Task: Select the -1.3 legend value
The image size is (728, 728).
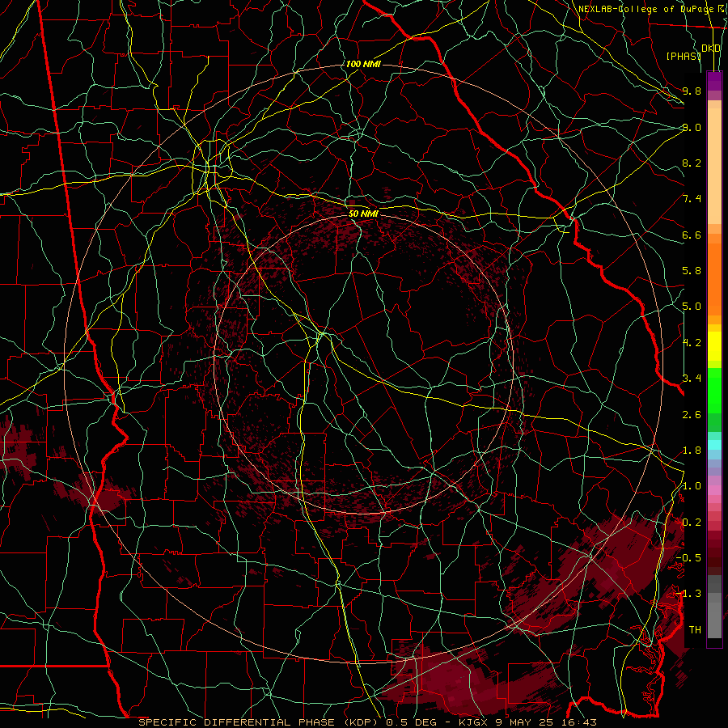Action: coord(688,594)
